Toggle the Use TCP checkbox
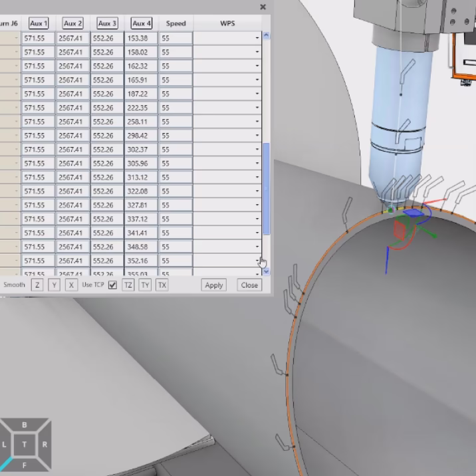 point(112,285)
